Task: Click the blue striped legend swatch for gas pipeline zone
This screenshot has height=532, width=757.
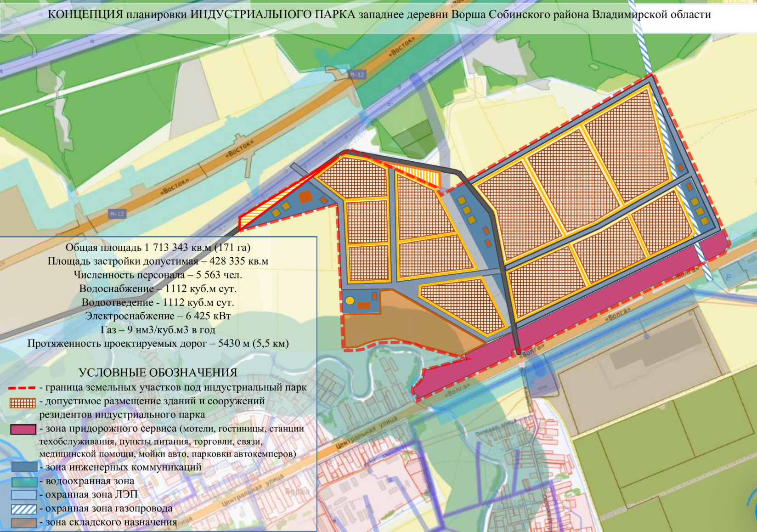Action: (24, 509)
